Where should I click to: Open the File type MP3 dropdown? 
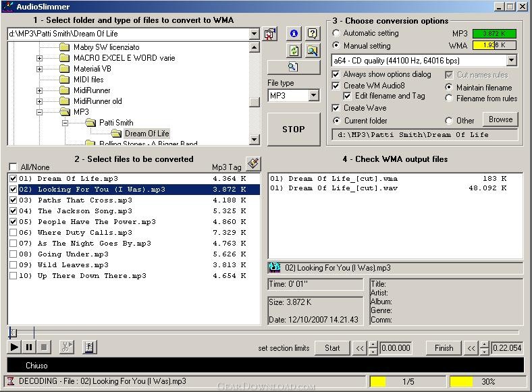point(314,96)
